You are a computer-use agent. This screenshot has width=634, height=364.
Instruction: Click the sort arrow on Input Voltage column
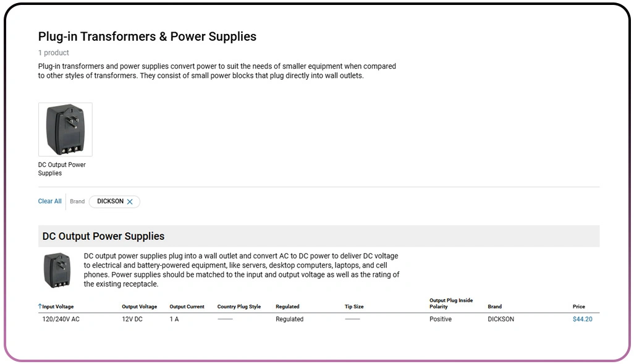click(x=40, y=307)
